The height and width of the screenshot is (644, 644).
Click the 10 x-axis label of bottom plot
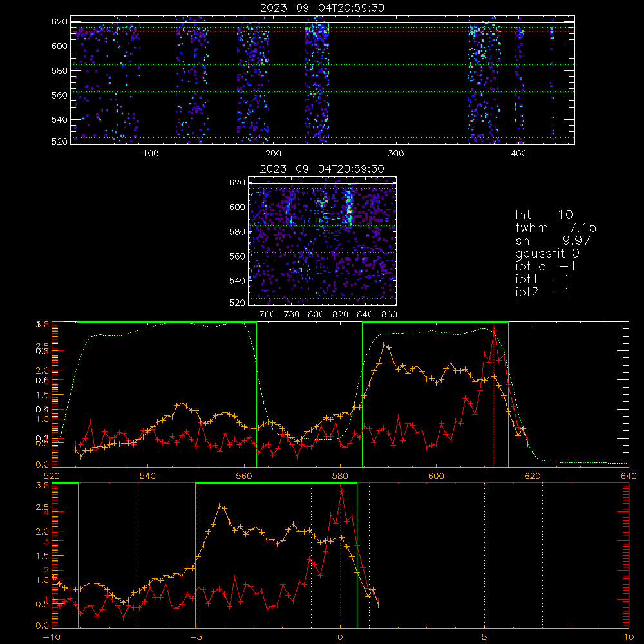[x=629, y=637]
